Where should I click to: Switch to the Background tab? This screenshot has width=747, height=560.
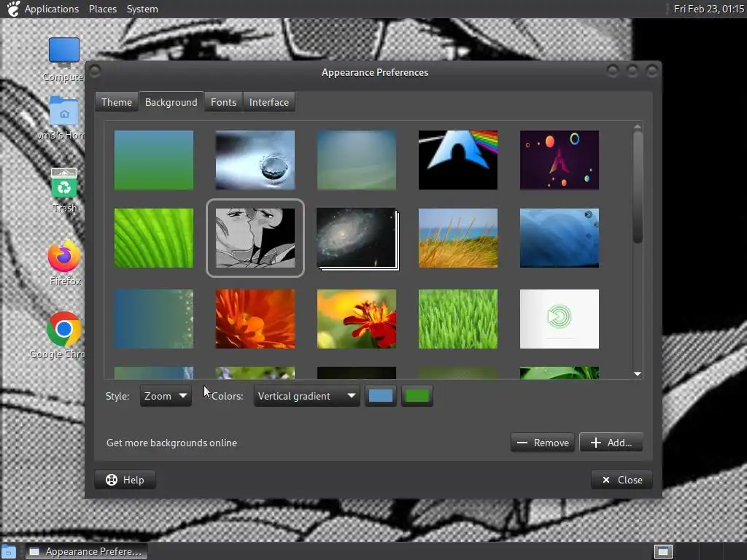(x=171, y=102)
